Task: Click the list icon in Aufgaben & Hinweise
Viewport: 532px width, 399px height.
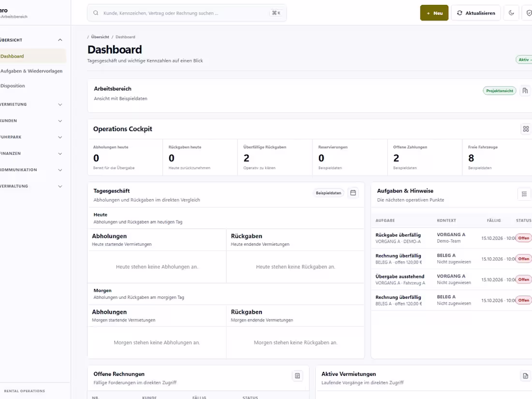Action: point(524,194)
